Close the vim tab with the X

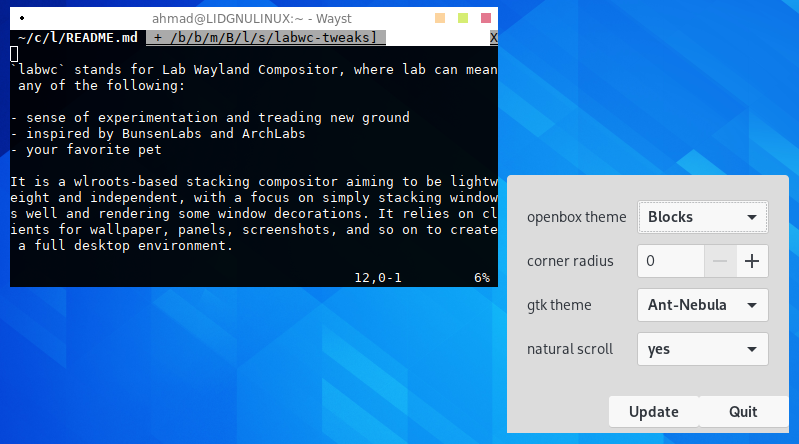pos(493,38)
